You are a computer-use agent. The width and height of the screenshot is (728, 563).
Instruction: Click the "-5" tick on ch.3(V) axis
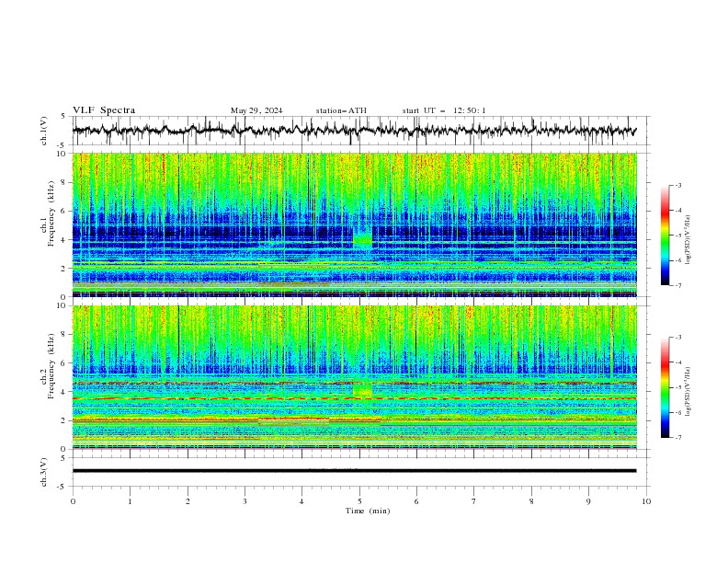coord(62,487)
